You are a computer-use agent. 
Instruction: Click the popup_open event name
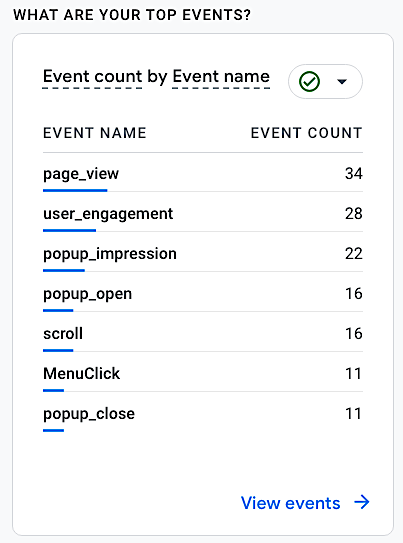(87, 294)
